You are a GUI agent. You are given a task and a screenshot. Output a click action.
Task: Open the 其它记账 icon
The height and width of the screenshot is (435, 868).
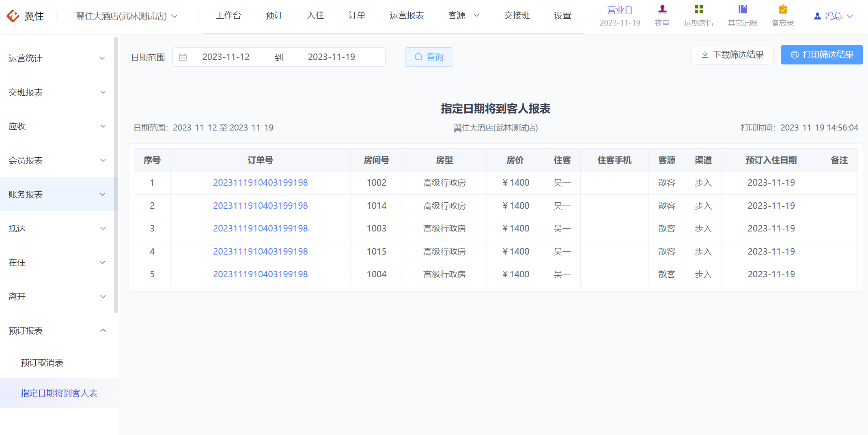point(743,9)
